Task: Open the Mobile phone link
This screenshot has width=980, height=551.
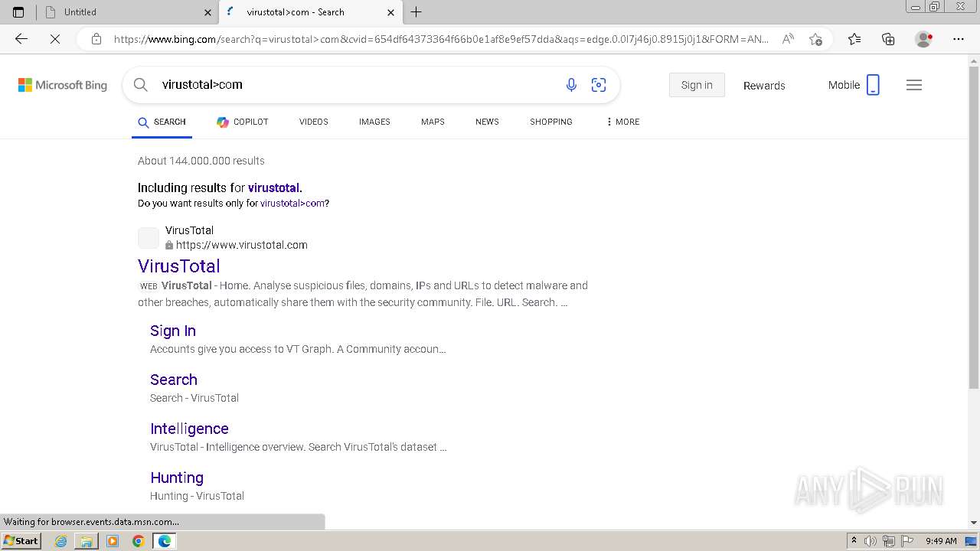Action: click(854, 85)
